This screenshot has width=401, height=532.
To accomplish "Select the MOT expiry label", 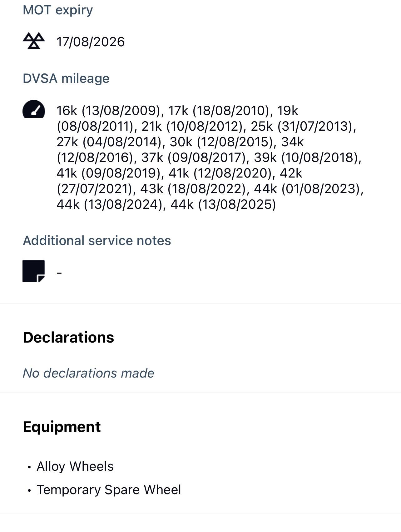I will pos(58,10).
